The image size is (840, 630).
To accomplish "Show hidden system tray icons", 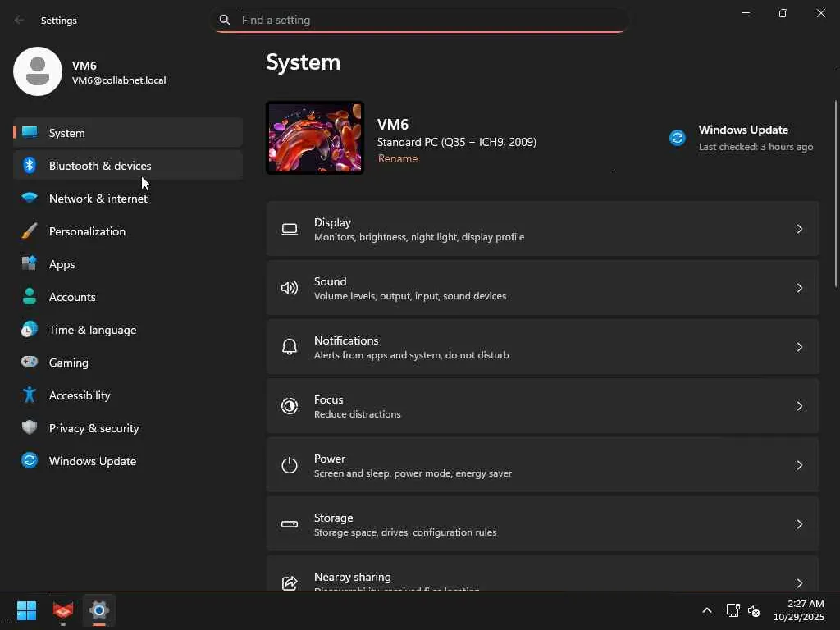I will tap(706, 610).
